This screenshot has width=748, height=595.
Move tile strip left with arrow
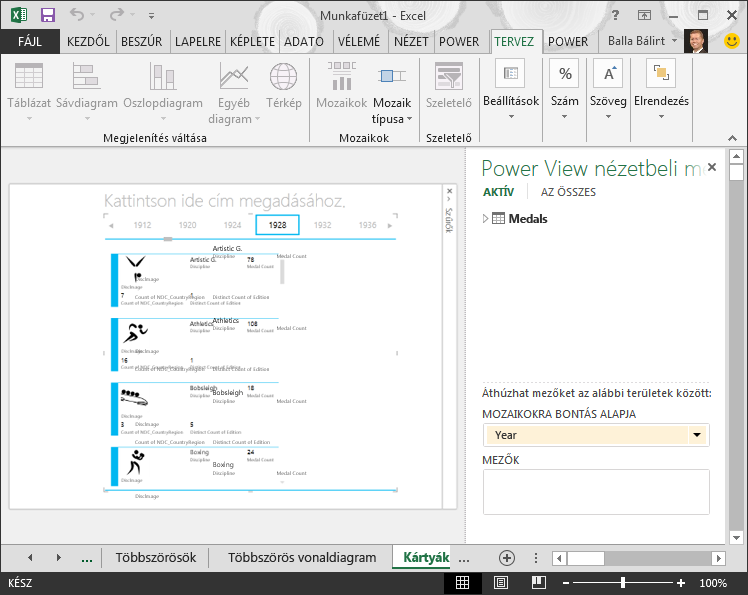(x=111, y=226)
